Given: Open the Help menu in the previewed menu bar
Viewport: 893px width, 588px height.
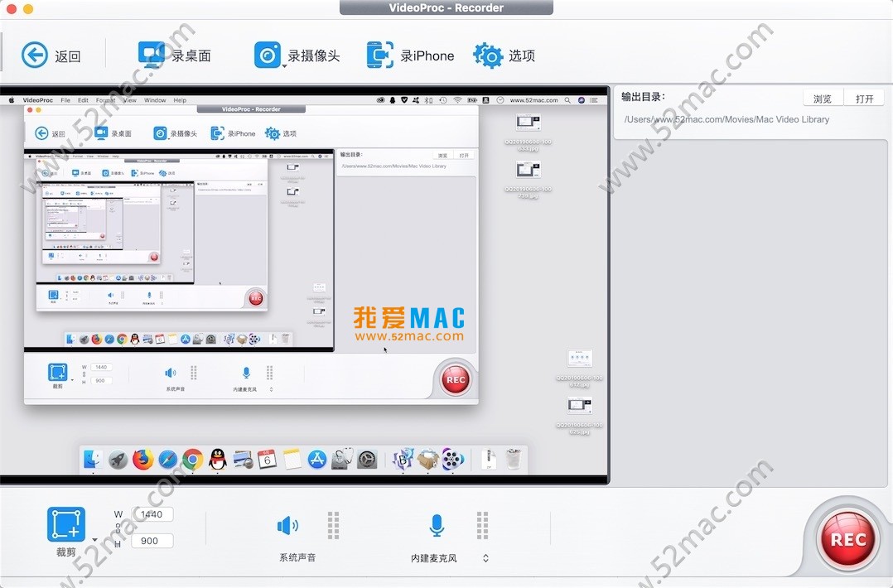Looking at the screenshot, I should click(180, 100).
